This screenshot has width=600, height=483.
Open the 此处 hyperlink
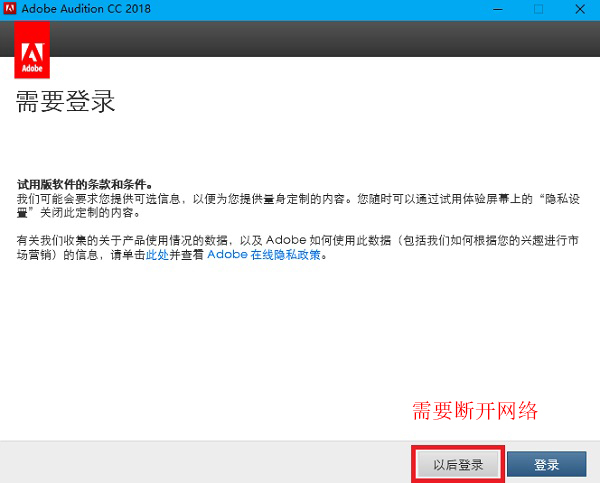[x=157, y=255]
